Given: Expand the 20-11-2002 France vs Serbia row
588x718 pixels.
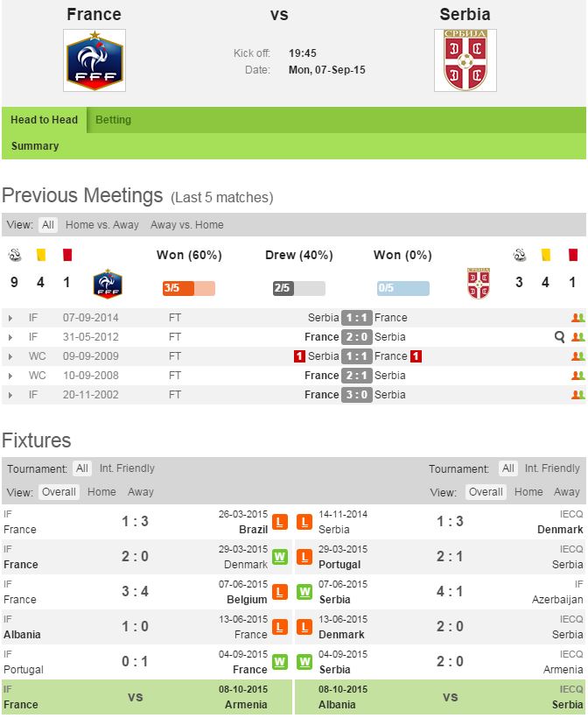Looking at the screenshot, I should pyautogui.click(x=10, y=395).
